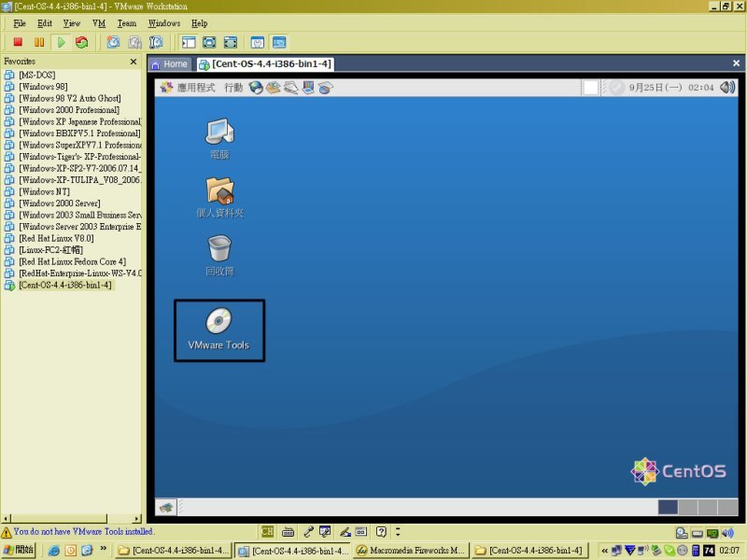Image resolution: width=747 pixels, height=560 pixels.
Task: Select [Windows XP Japanese Professional] favorite
Action: pyautogui.click(x=80, y=121)
